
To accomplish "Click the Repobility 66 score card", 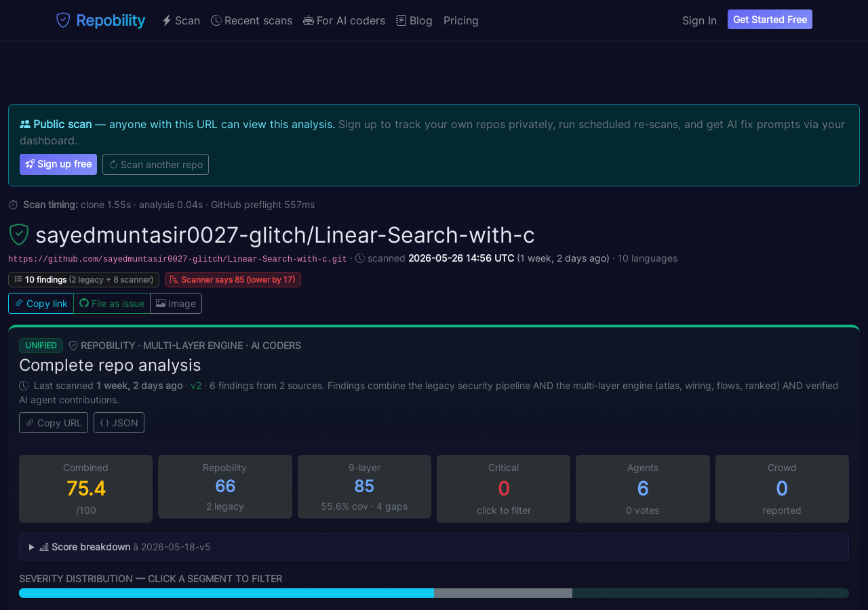I will point(225,487).
